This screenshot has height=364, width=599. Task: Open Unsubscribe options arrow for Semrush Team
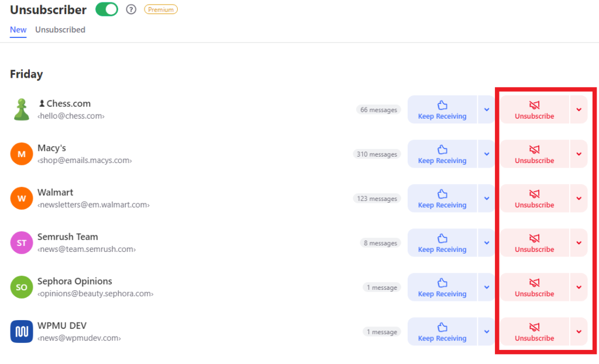click(x=579, y=242)
